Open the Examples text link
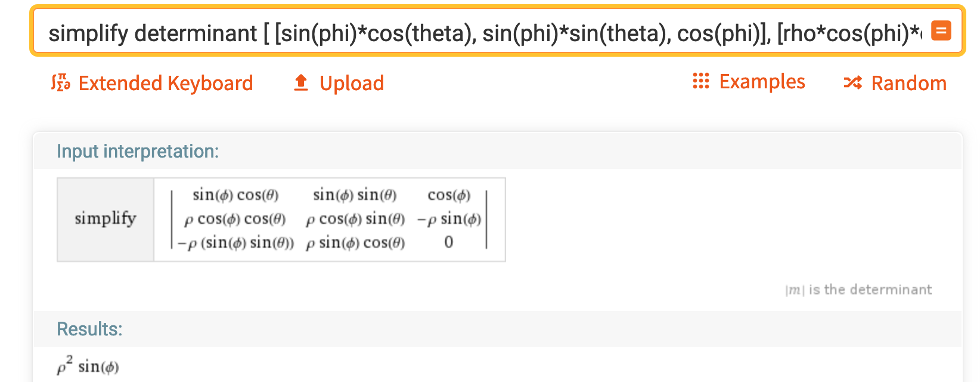 (762, 81)
